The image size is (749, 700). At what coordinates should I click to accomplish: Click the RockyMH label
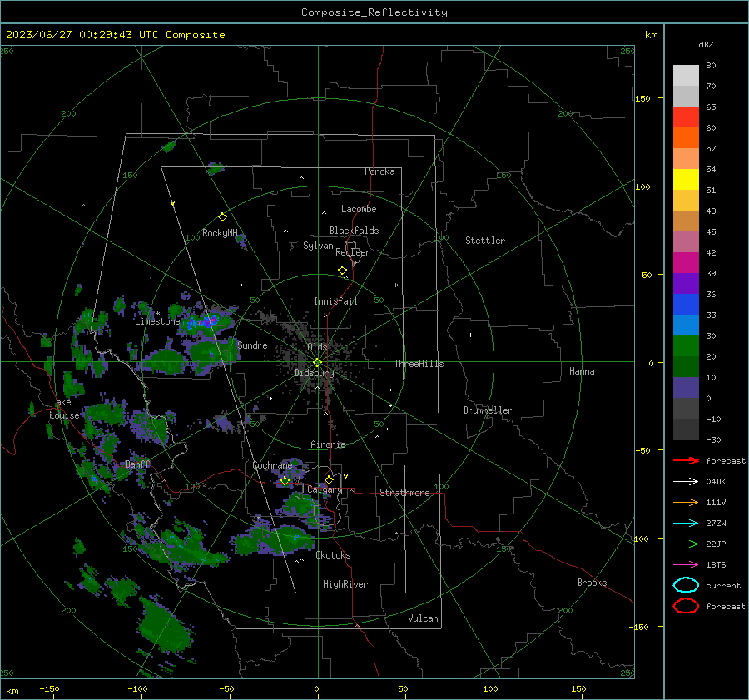220,233
